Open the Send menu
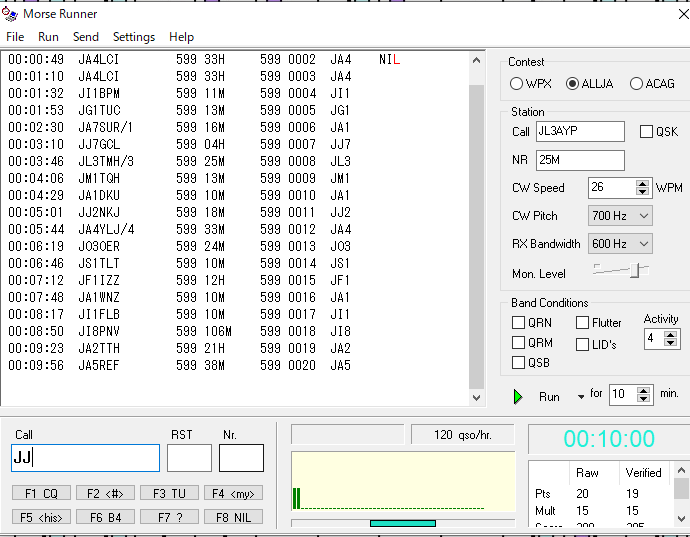 (86, 37)
